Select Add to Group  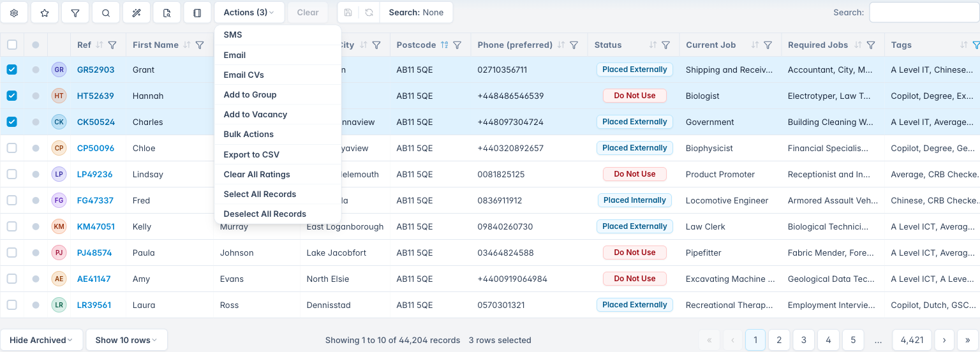(278, 94)
